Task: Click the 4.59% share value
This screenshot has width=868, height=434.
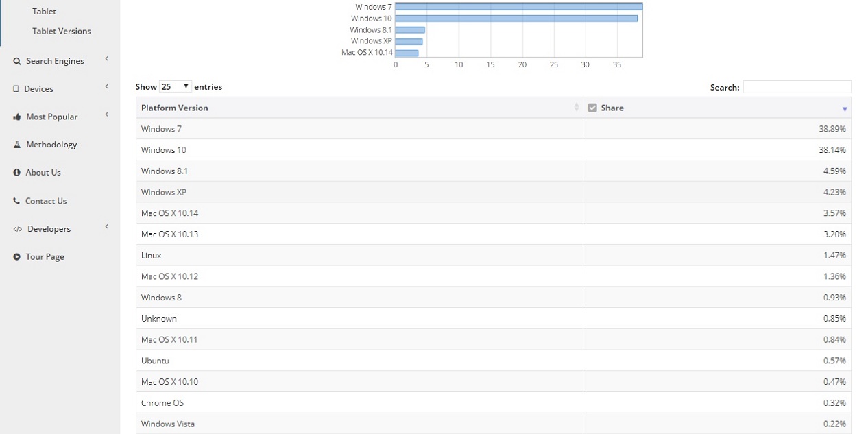Action: [834, 171]
